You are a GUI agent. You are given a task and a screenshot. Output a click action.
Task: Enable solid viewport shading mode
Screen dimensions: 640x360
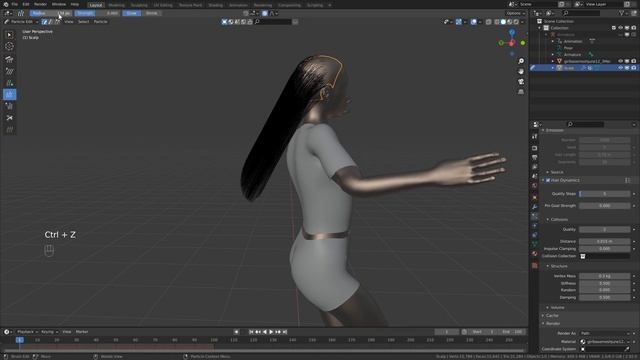coord(503,22)
